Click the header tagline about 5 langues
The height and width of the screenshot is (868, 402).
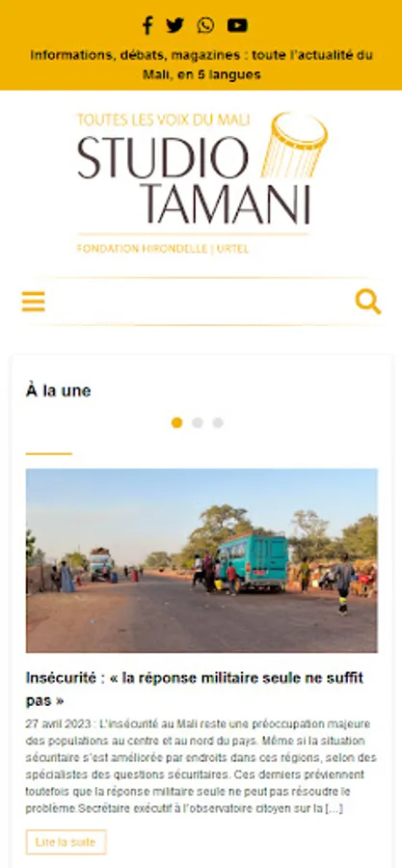[201, 65]
